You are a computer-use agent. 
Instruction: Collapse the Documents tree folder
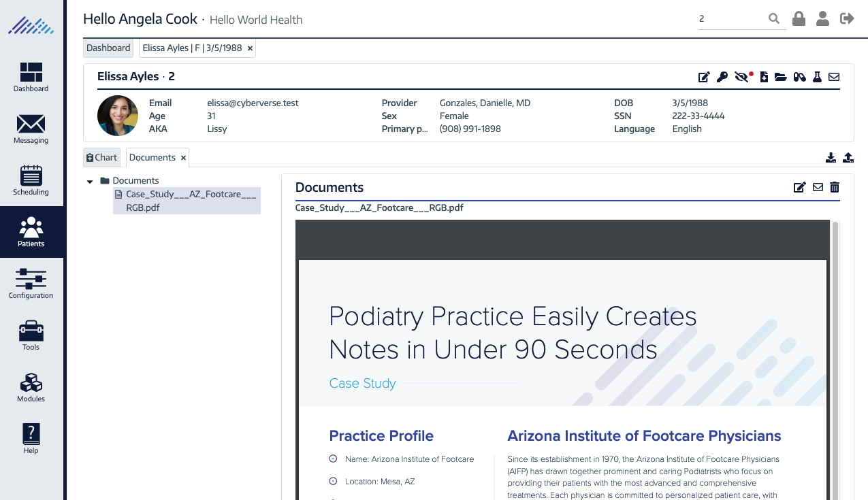90,181
